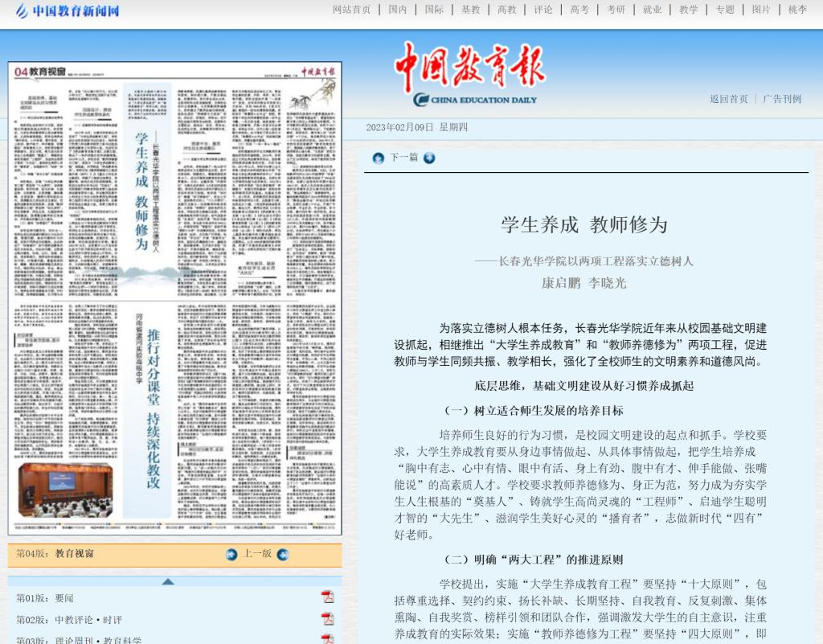Open 第01版：要闻 in the page list

[45, 598]
